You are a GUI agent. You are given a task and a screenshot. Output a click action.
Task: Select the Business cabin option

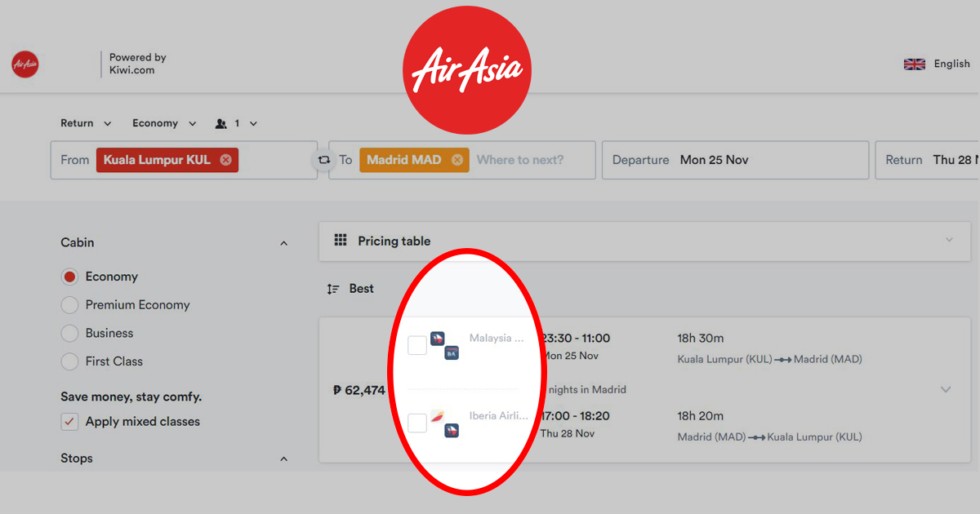70,333
